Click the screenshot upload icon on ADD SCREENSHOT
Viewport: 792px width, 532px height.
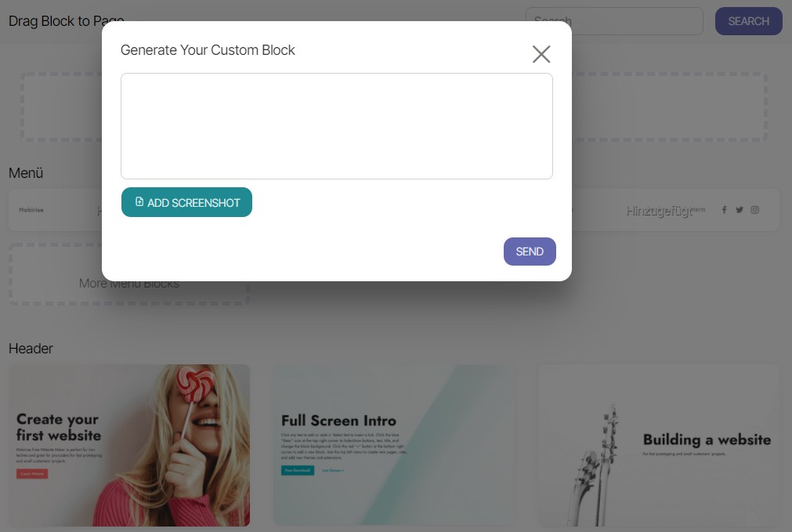pos(139,202)
